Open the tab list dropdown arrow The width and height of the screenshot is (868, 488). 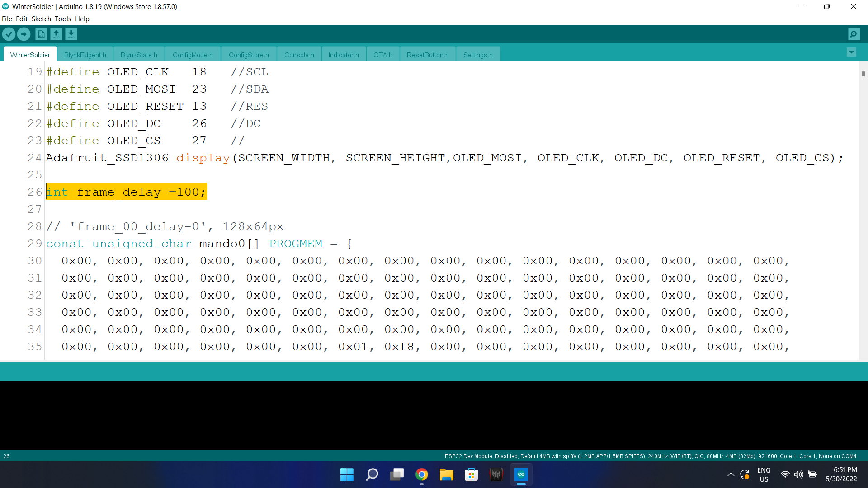click(x=852, y=52)
